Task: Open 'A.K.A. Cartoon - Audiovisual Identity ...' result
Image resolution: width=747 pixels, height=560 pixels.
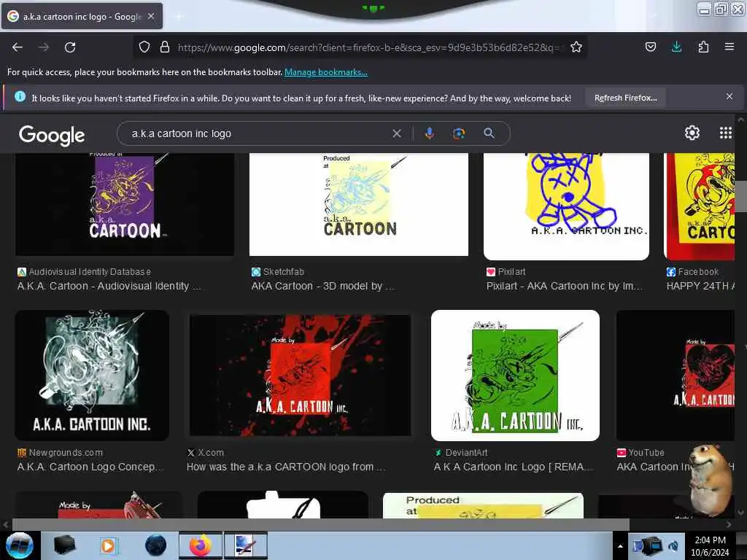Action: [109, 286]
